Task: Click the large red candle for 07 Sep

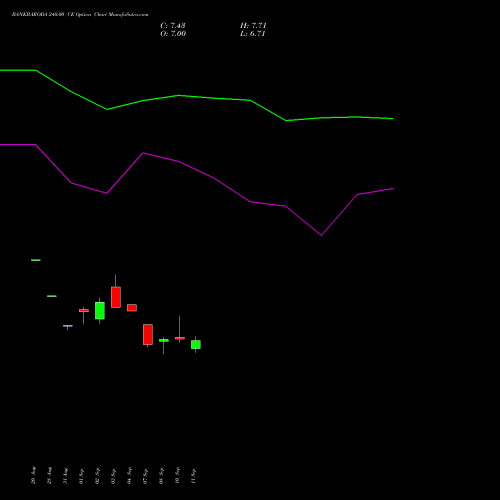Action: [x=148, y=334]
